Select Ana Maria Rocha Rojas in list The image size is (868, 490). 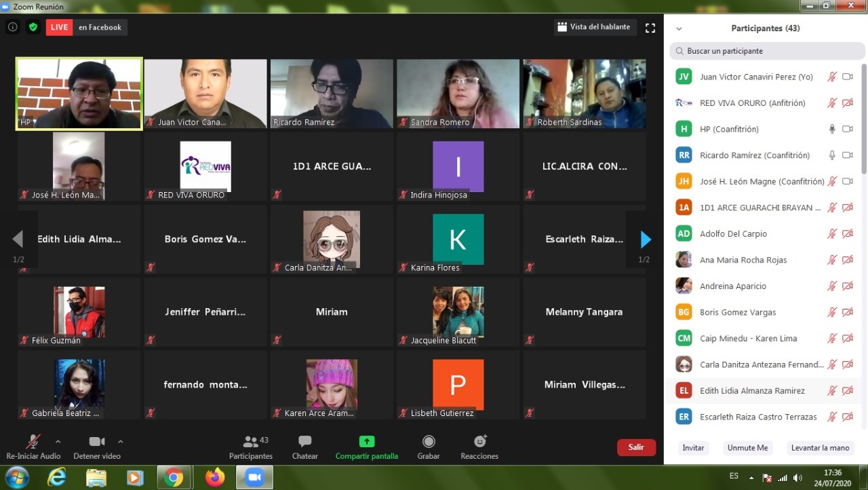[x=764, y=260]
